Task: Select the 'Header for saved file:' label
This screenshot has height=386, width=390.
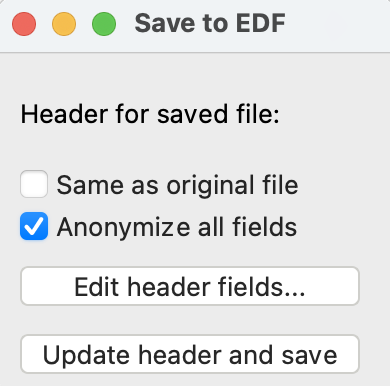Action: point(150,114)
